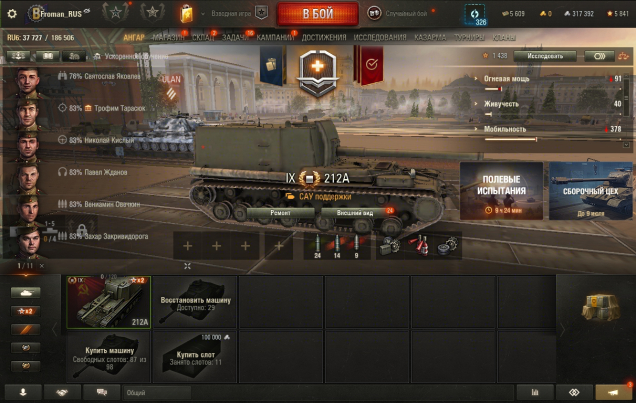636x403 pixels.
Task: Open the chat channels speech bubble icon
Action: tap(101, 392)
